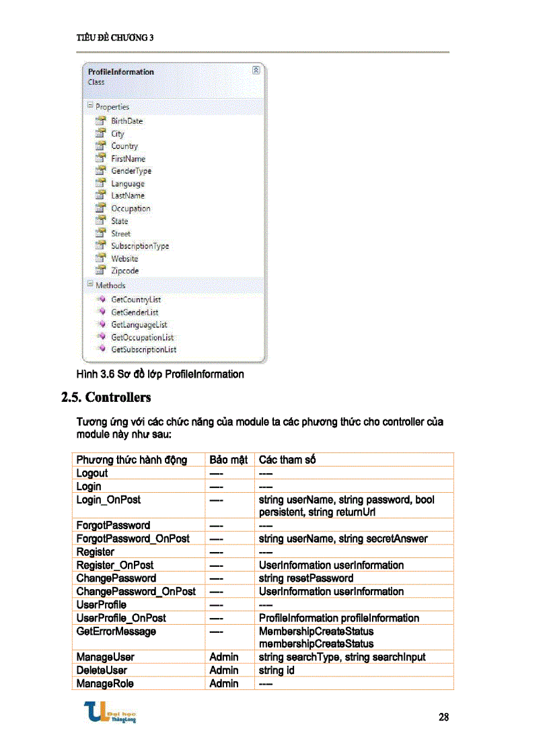Click the GetOccupationList method entry
This screenshot has height=756, width=549.
click(142, 337)
